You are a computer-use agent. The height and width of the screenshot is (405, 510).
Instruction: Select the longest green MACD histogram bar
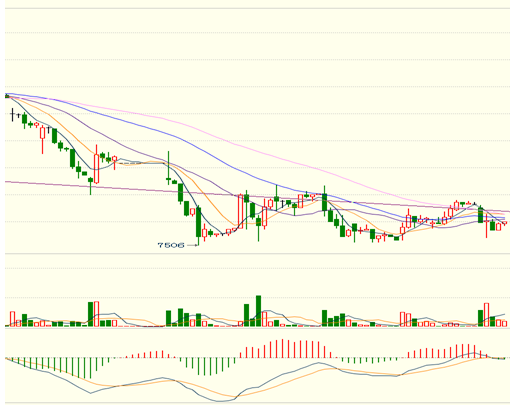click(90, 368)
